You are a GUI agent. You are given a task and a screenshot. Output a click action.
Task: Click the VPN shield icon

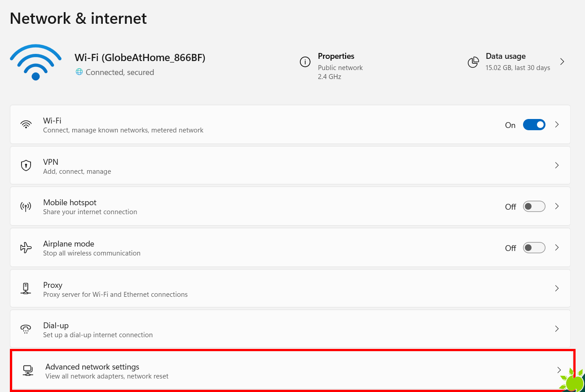point(26,165)
